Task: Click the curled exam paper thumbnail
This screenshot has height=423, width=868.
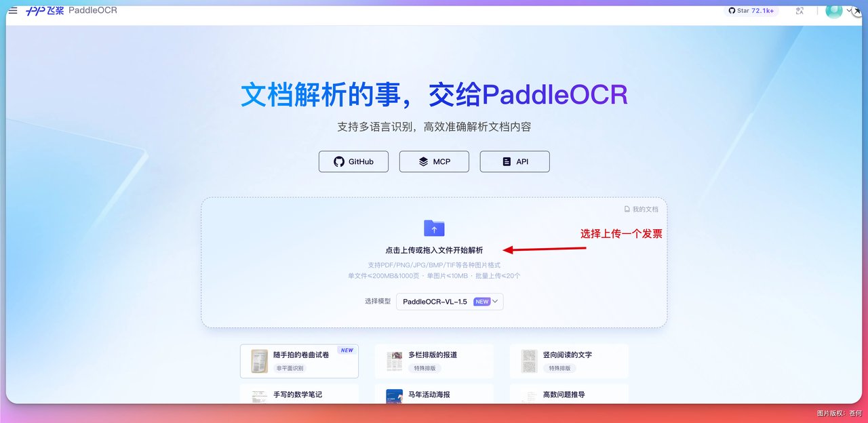Action: [259, 361]
